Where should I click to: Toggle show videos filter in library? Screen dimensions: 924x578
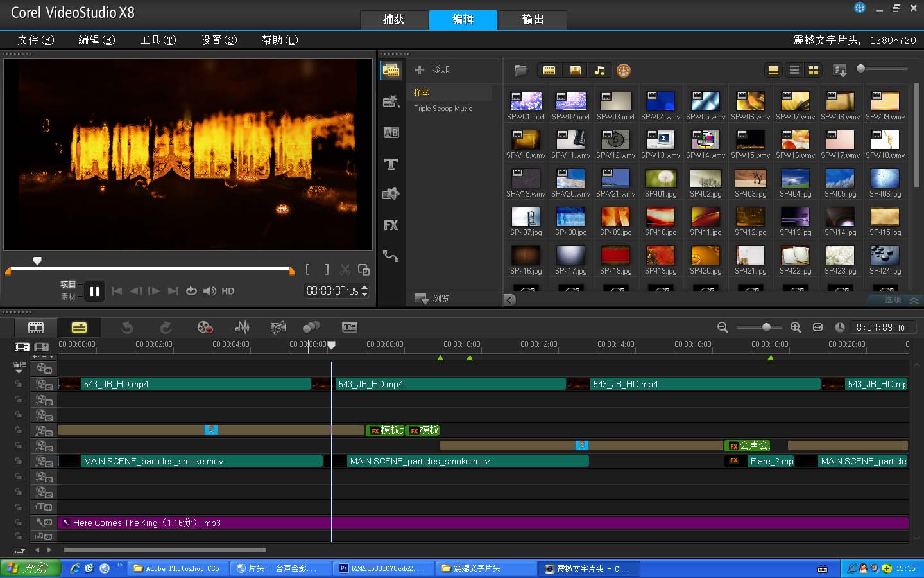coord(549,70)
